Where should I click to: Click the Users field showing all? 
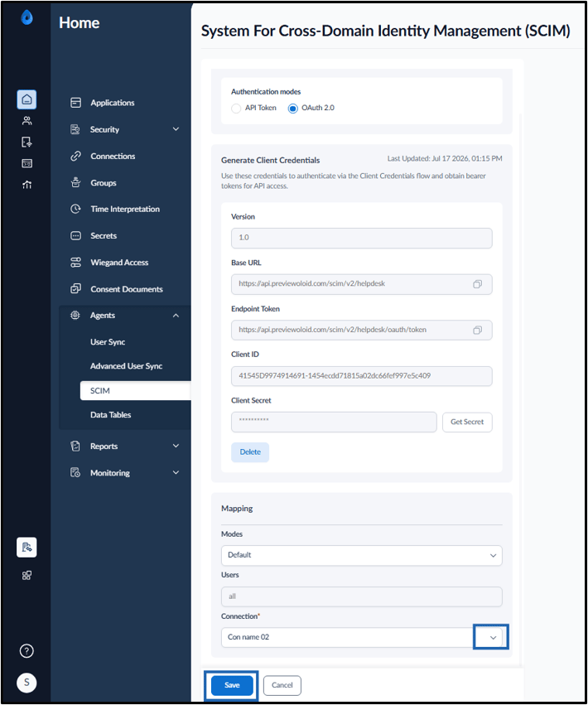click(x=361, y=596)
